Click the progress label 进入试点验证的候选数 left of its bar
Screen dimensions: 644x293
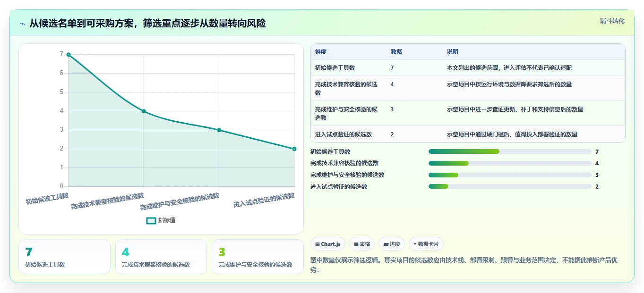pyautogui.click(x=339, y=186)
